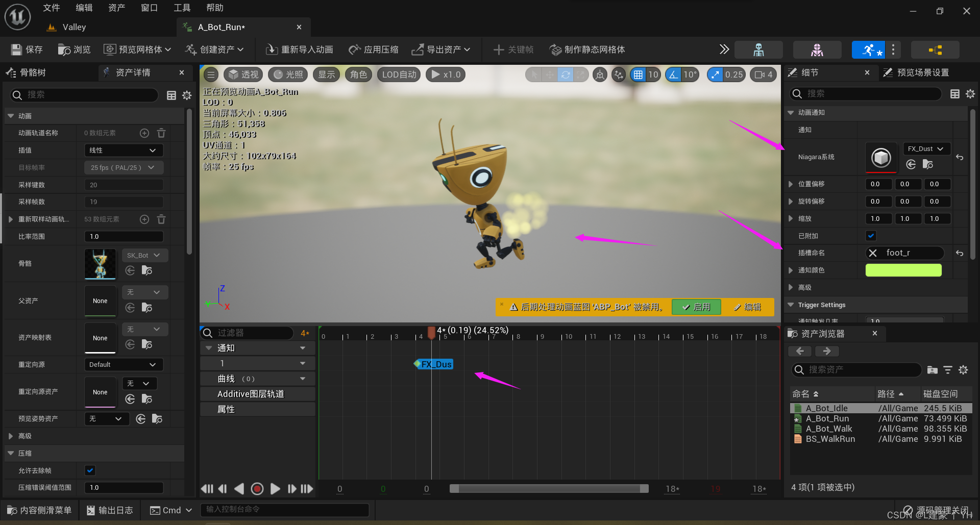Open animation blueprint mode icon in toolbar
980x525 pixels.
tap(935, 49)
